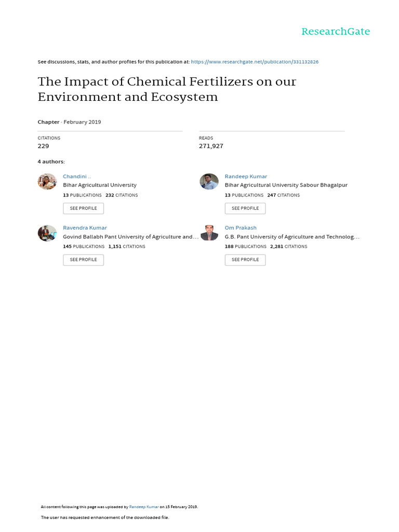
Task: Click Chandini's profile photo
Action: pos(47,181)
